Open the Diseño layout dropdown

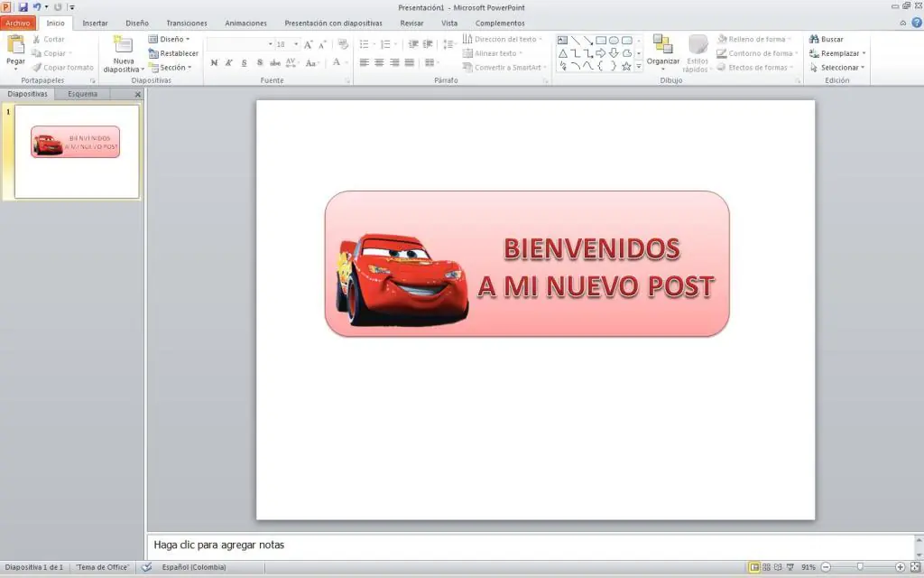(x=169, y=39)
